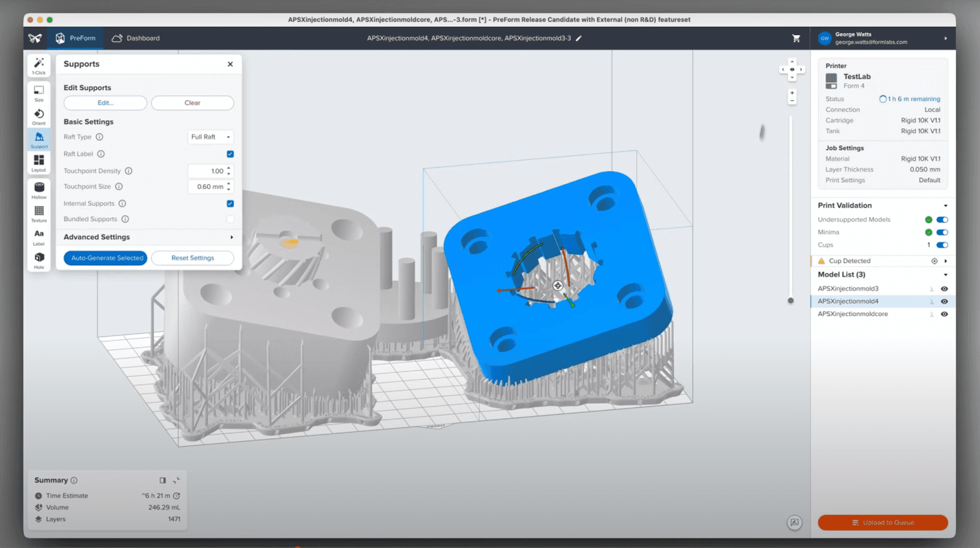Open the Raft Type dropdown

211,137
